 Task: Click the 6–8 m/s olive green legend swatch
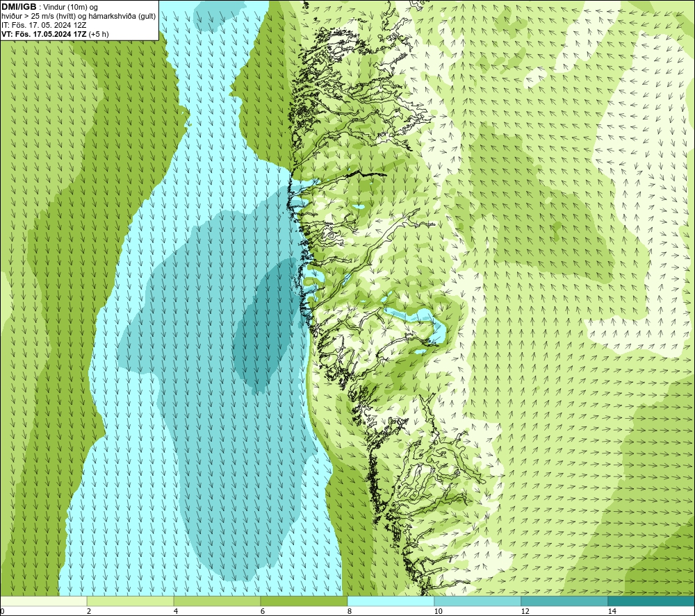click(x=304, y=601)
